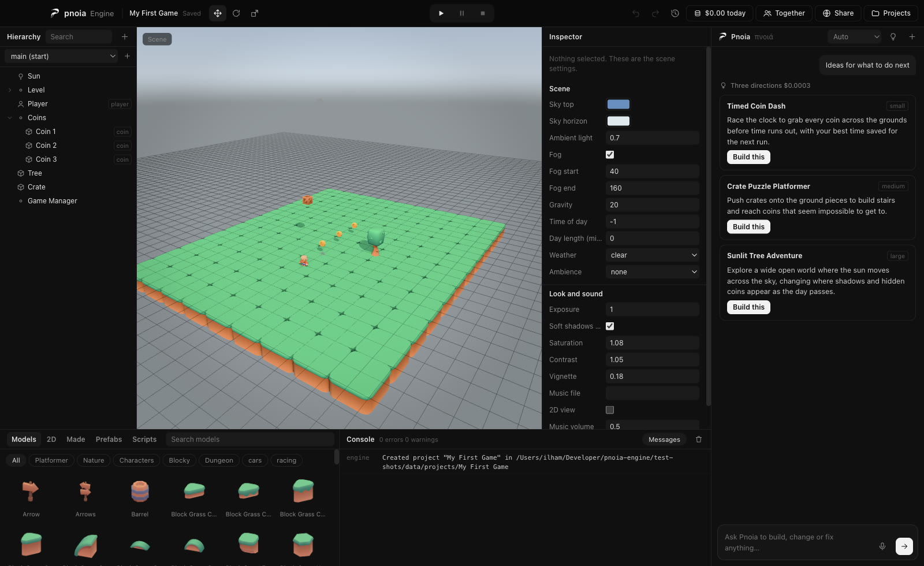Clear the console with trash icon
Image resolution: width=924 pixels, height=566 pixels.
point(699,440)
